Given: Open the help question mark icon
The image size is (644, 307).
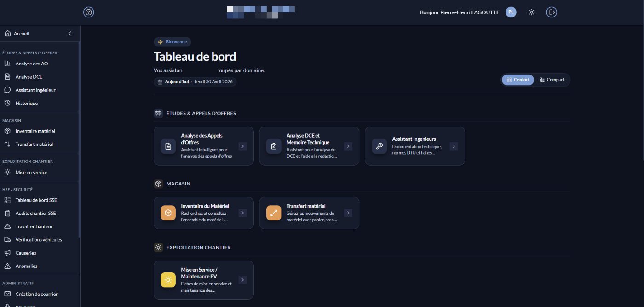Looking at the screenshot, I should (x=89, y=12).
